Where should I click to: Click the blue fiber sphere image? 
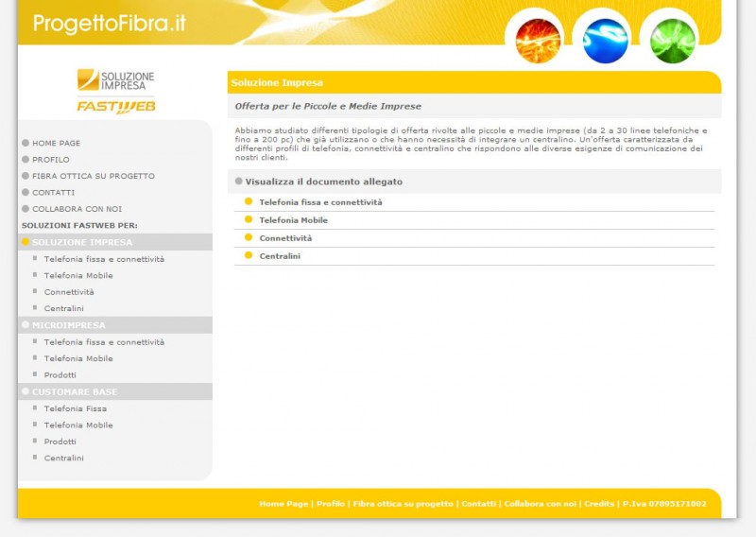pyautogui.click(x=605, y=41)
